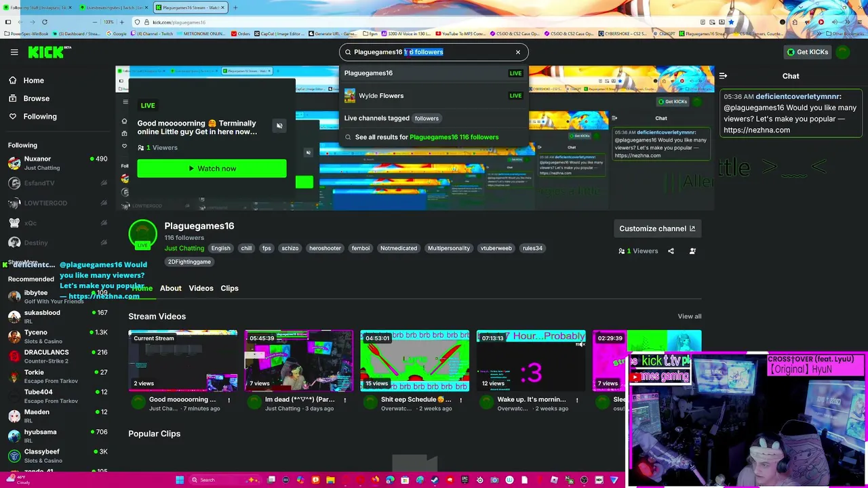
Task: Open the 04:53:01 Shit eep Schedule thumbnail
Action: click(415, 361)
